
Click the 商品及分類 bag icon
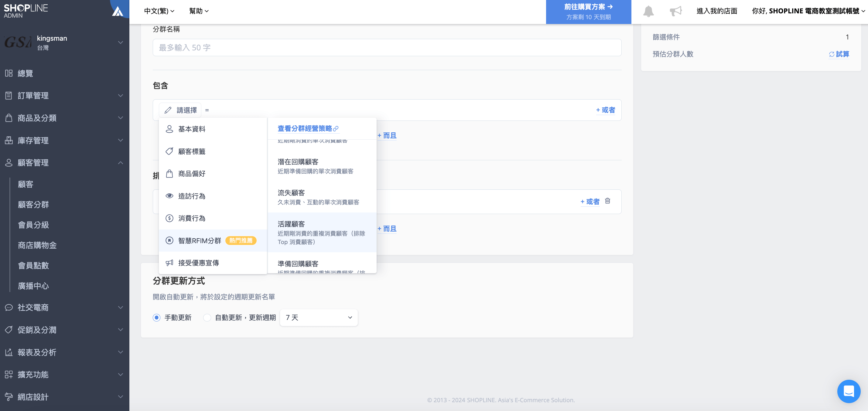click(9, 118)
